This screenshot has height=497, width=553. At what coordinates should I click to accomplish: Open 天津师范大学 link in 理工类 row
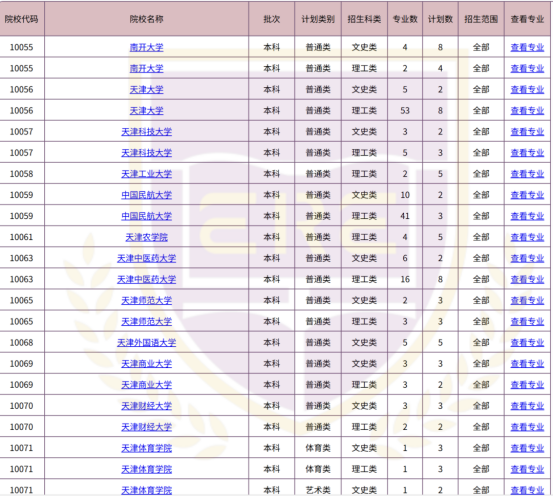pos(146,322)
